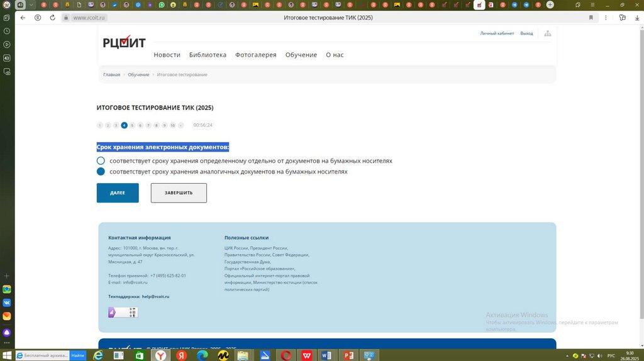Viewport: 644px width, 361px height.
Task: Open the mail icon in the browser sidebar
Action: click(6, 316)
